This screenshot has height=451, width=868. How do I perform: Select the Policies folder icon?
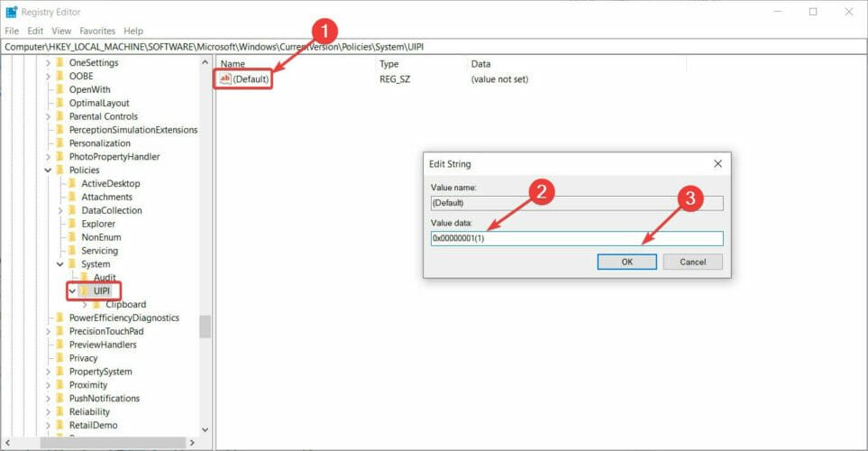pos(59,170)
